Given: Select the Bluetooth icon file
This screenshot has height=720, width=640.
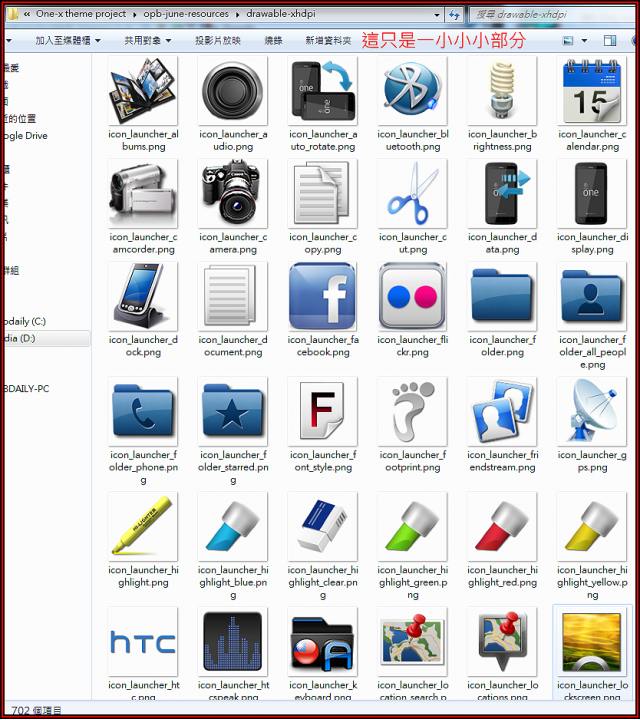Looking at the screenshot, I should point(412,91).
